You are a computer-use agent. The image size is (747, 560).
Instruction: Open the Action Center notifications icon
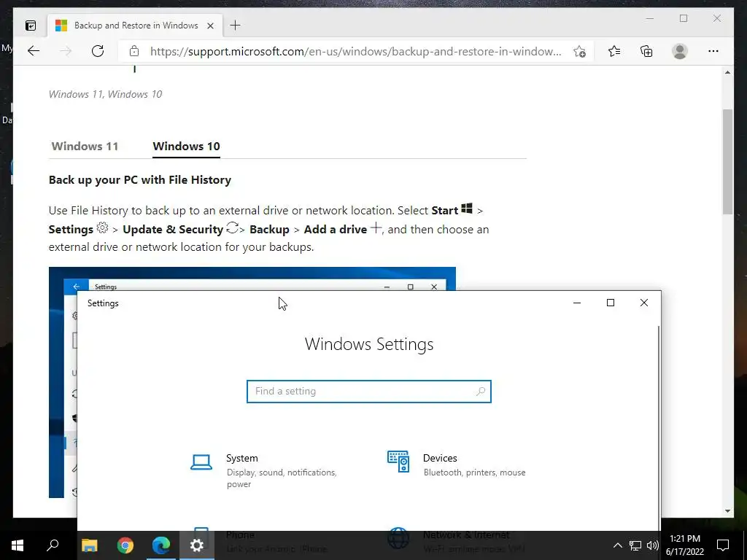coord(723,545)
